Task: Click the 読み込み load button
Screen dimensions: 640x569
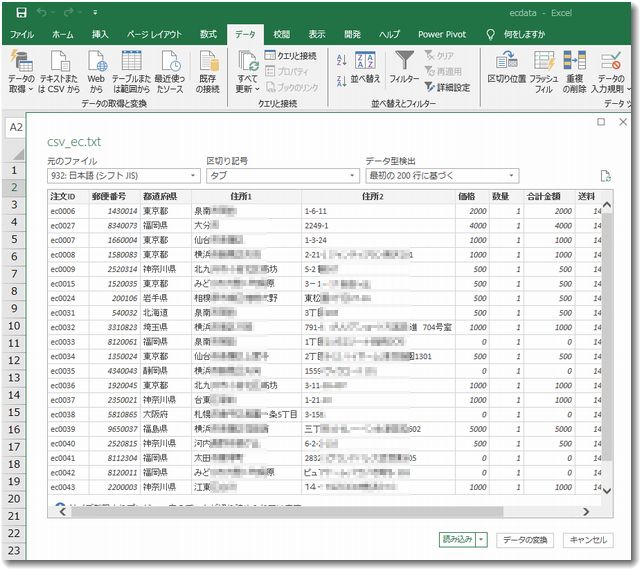Action: (458, 540)
